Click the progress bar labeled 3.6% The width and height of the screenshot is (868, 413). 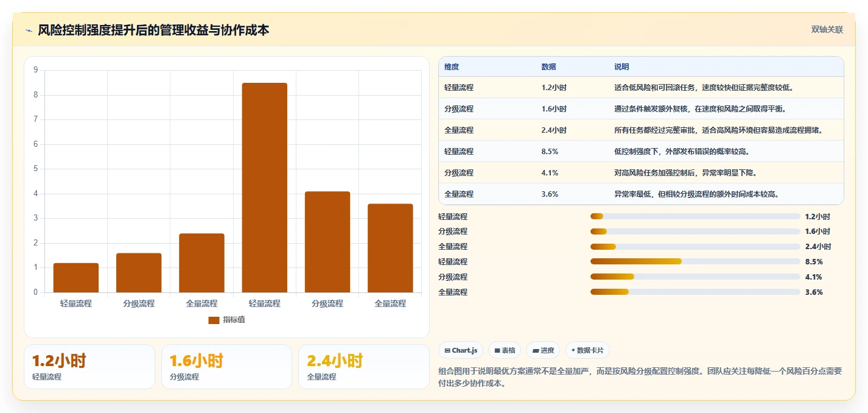pos(695,292)
